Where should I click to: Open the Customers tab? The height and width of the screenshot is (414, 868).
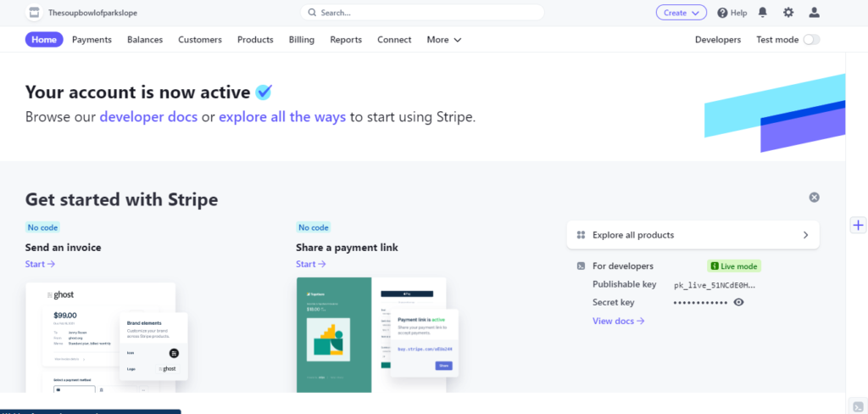[200, 39]
